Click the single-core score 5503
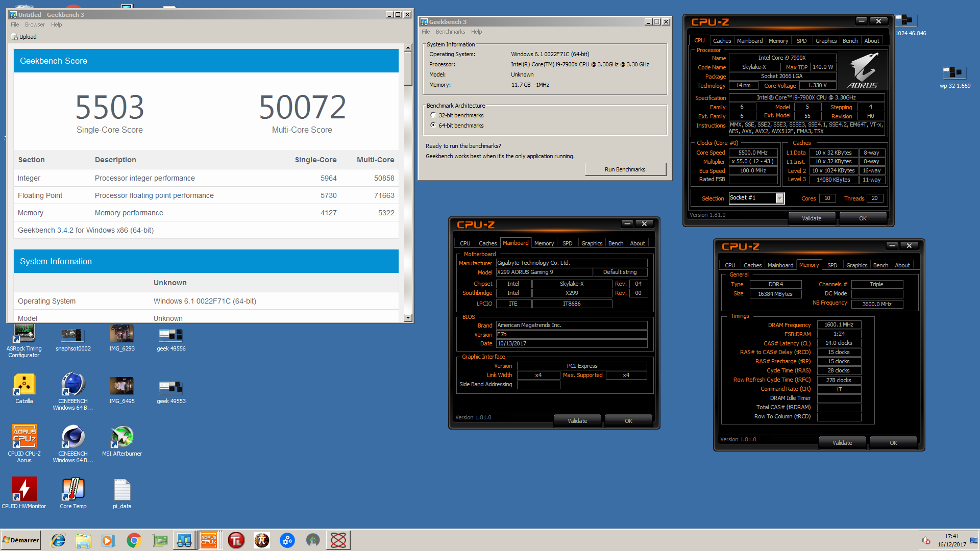The image size is (980, 551). click(110, 107)
